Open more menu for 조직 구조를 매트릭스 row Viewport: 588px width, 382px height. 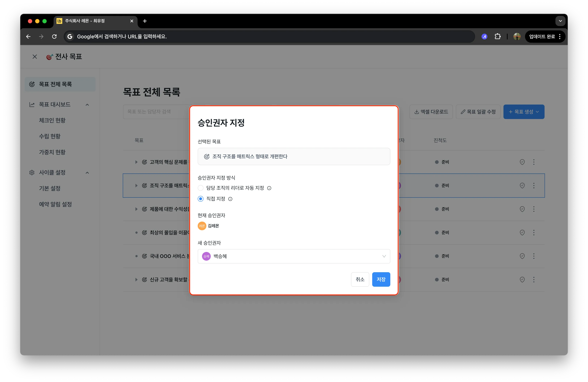(534, 186)
